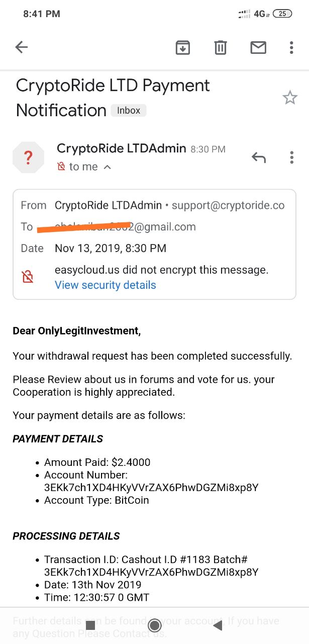Open the top toolbar three-dot overflow menu
The height and width of the screenshot is (644, 309).
tap(291, 47)
